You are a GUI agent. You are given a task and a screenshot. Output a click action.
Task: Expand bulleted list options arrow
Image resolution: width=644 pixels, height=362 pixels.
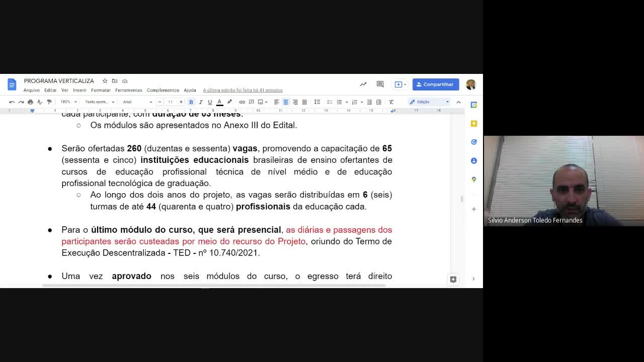347,102
